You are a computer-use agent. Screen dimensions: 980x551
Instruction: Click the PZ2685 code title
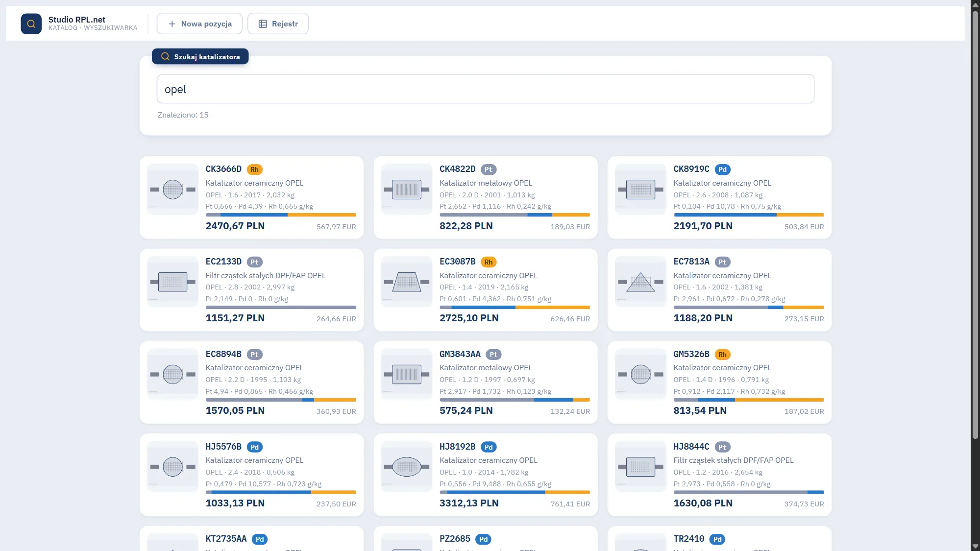[x=455, y=539]
